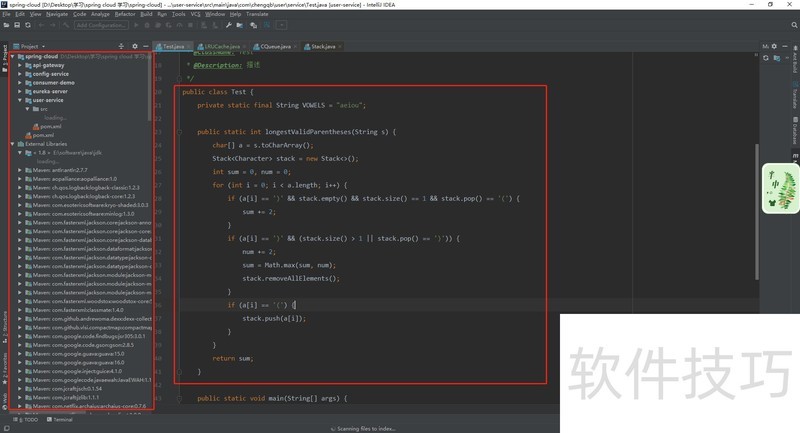The image size is (800, 433).
Task: Open the Favorites side tool window
Action: (x=5, y=368)
